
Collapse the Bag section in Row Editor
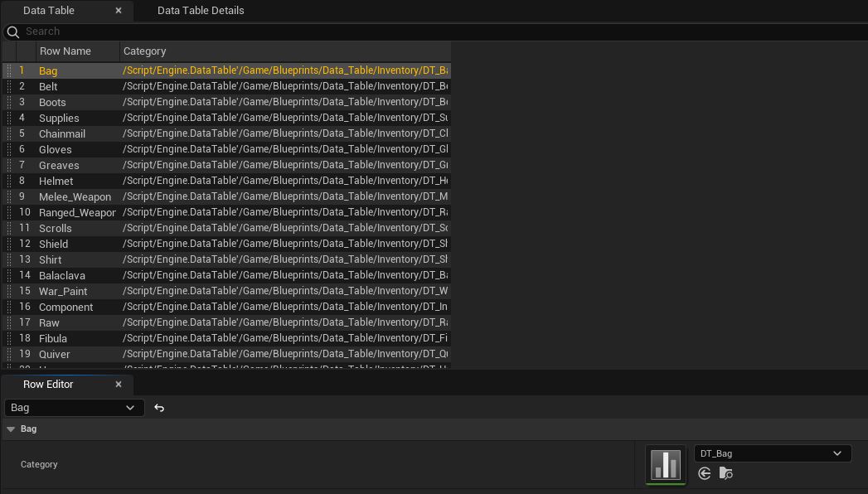[x=11, y=429]
